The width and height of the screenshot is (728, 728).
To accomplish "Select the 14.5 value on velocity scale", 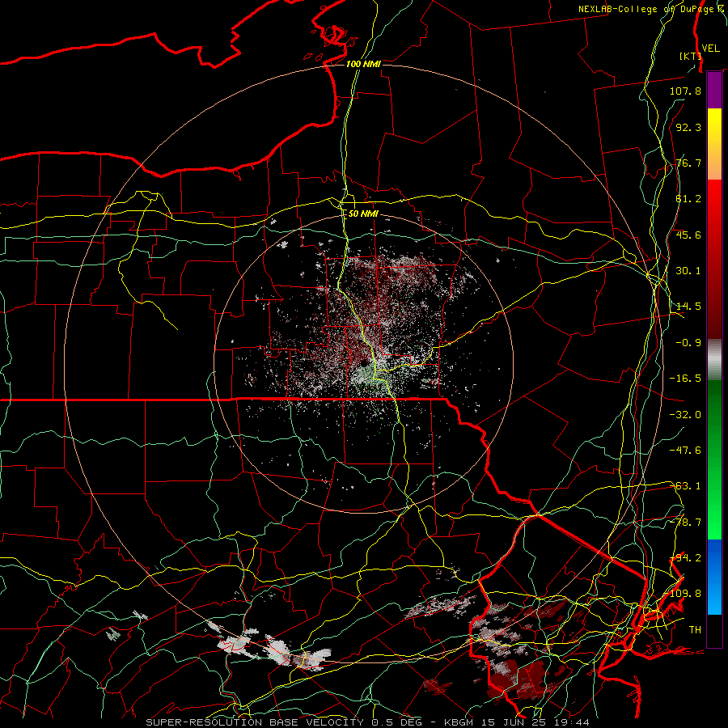I will tap(688, 307).
